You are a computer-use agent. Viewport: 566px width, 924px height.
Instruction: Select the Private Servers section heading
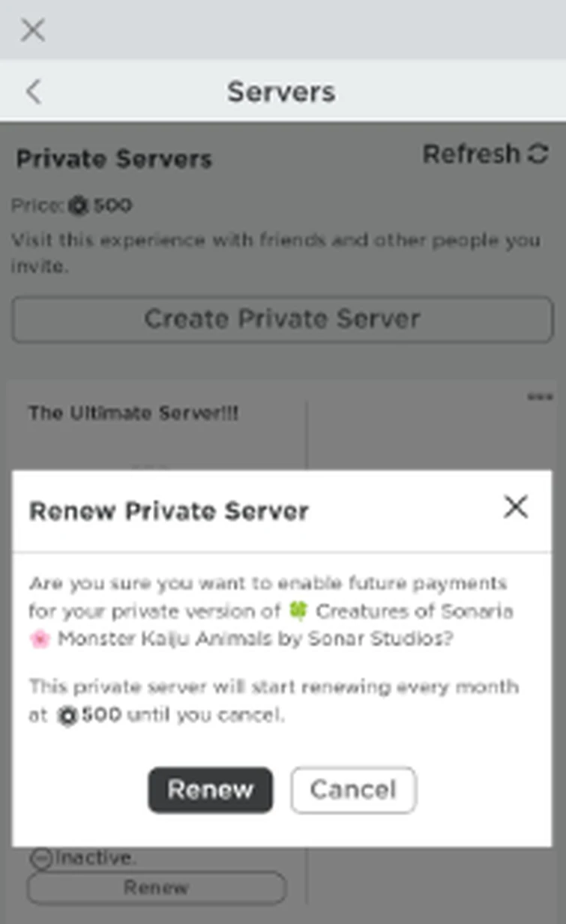[x=114, y=159]
